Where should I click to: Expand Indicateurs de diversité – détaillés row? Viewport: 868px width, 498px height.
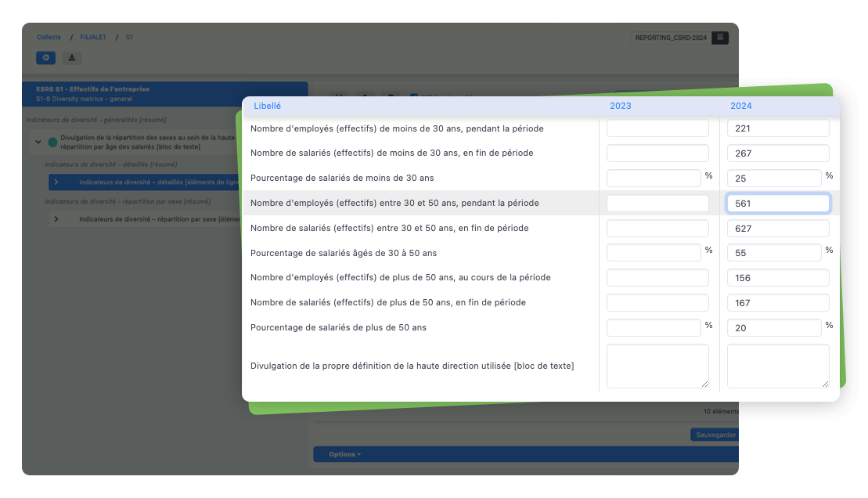[x=56, y=182]
